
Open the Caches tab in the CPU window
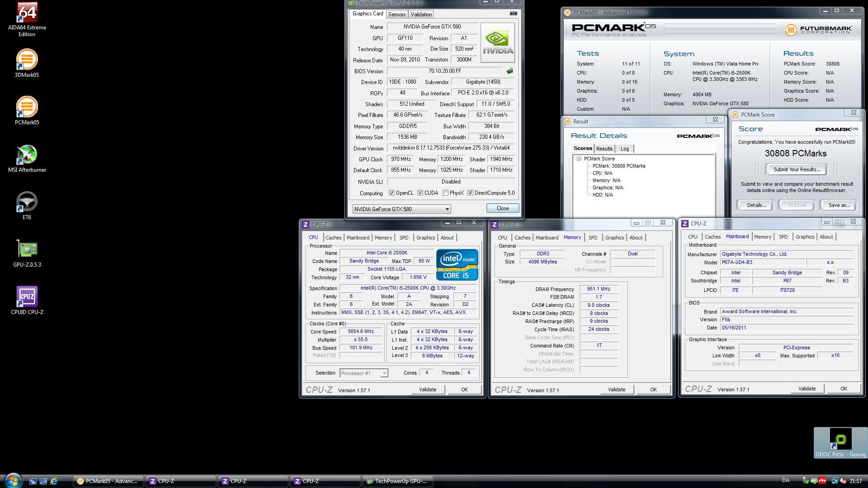[x=333, y=238]
